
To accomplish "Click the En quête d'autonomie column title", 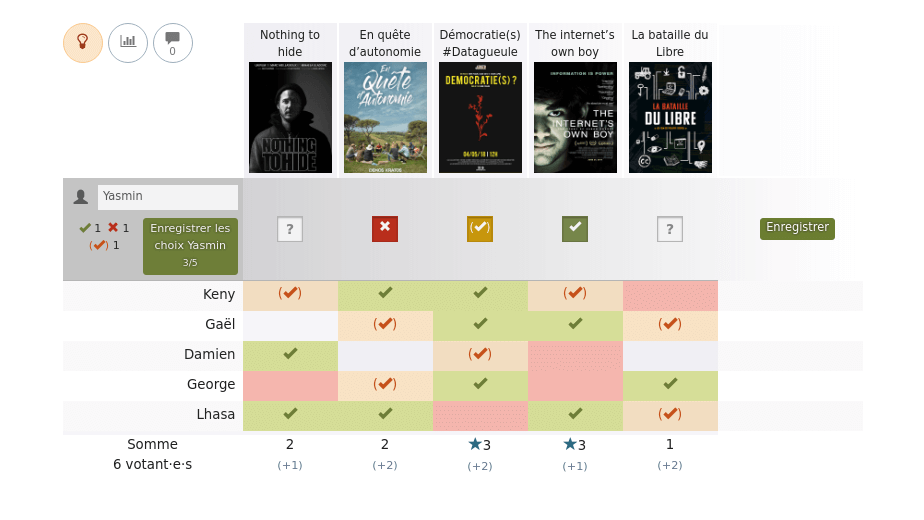I will 385,43.
